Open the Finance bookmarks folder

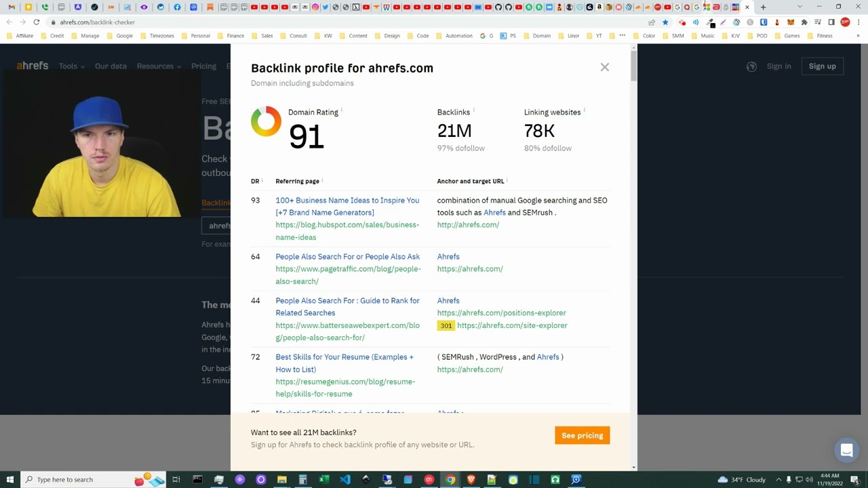[231, 36]
